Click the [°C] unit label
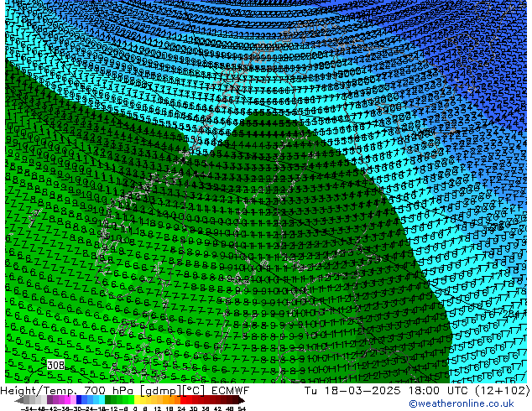 click(194, 391)
